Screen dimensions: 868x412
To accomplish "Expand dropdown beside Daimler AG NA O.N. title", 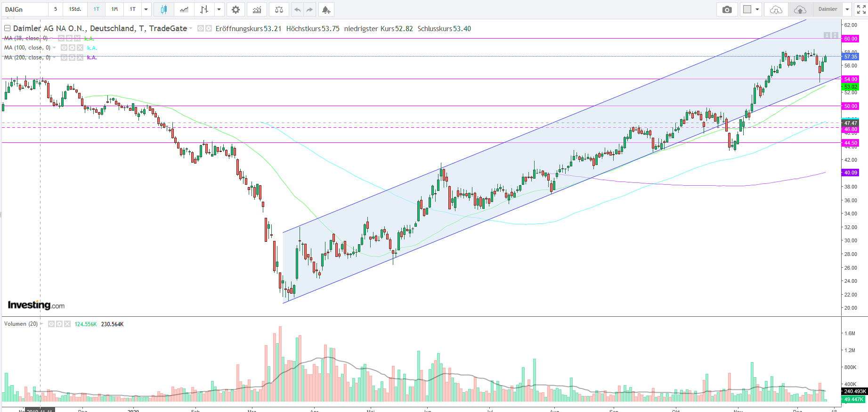I will click(x=191, y=29).
